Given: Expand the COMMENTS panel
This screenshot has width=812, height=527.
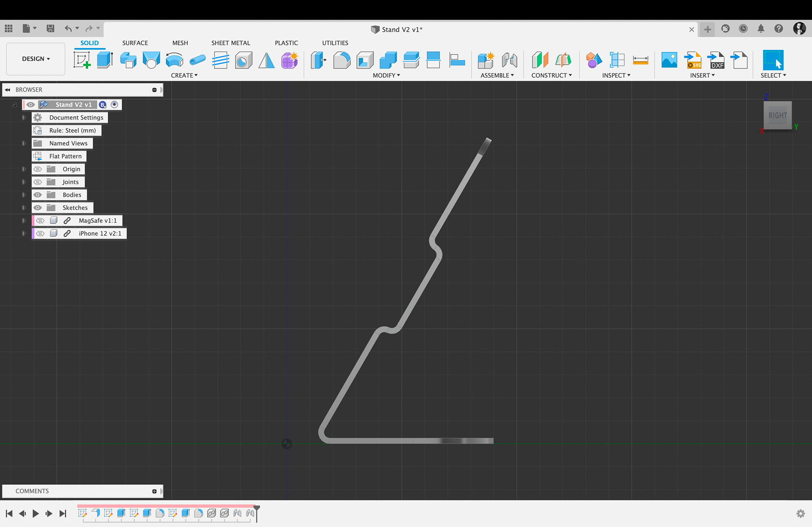Looking at the screenshot, I should 154,491.
